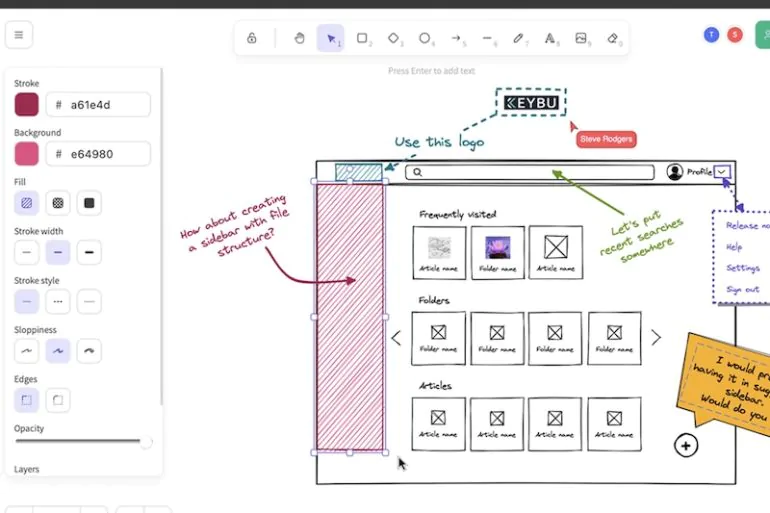Click the Profile dropdown chevron in wireframe

722,172
